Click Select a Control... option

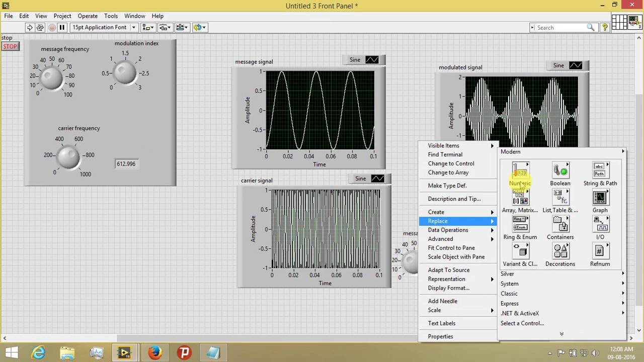pyautogui.click(x=522, y=323)
